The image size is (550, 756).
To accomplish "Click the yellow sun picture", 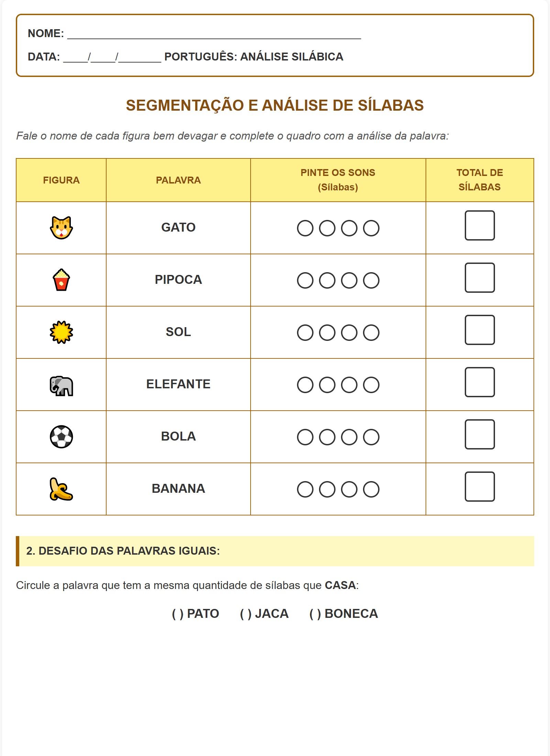I will [x=61, y=332].
